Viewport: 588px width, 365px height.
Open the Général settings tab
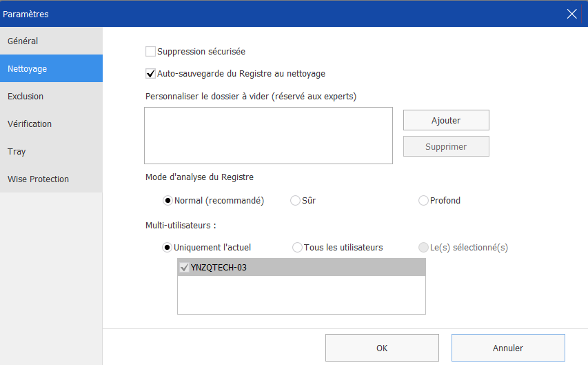tap(51, 41)
